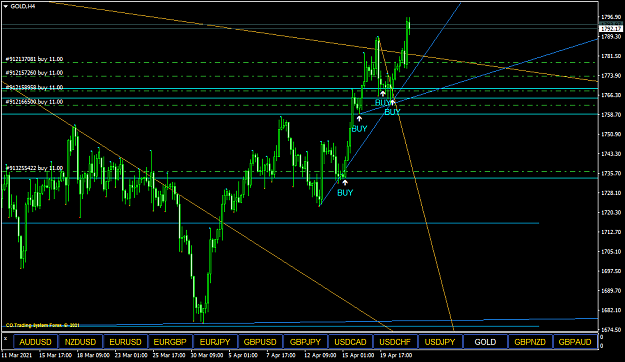Open the GBPAUD symbol button
The width and height of the screenshot is (625, 362).
point(575,342)
